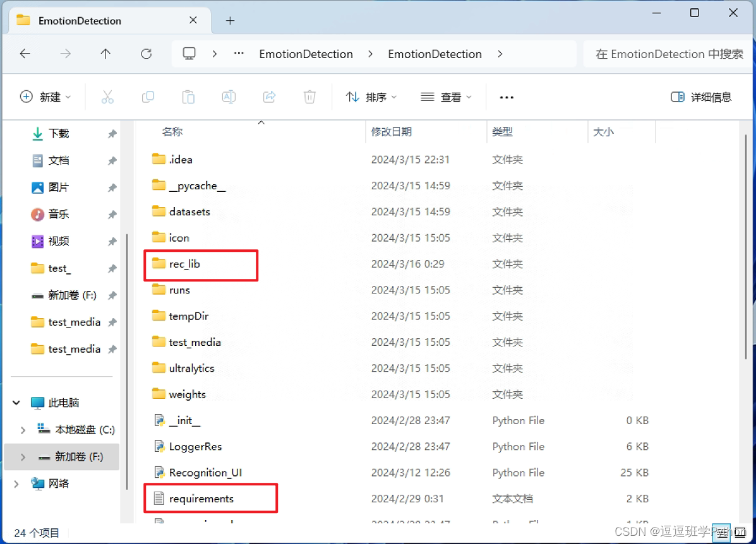Select the weights folder

pos(187,394)
